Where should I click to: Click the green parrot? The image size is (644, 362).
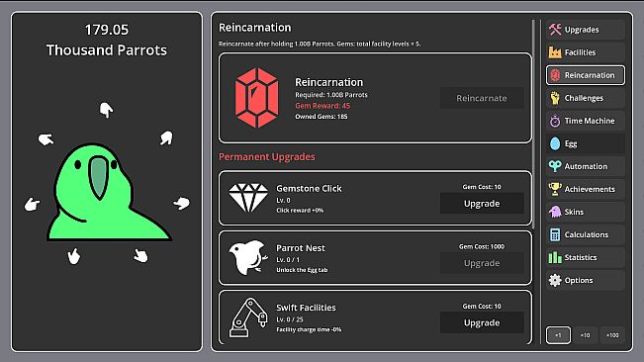coord(109,192)
